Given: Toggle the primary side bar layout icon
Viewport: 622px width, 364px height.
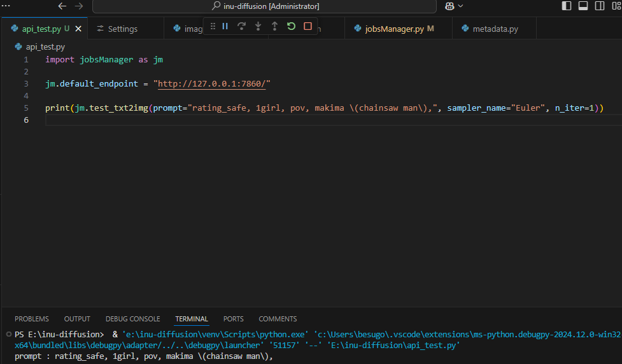Looking at the screenshot, I should (x=567, y=6).
